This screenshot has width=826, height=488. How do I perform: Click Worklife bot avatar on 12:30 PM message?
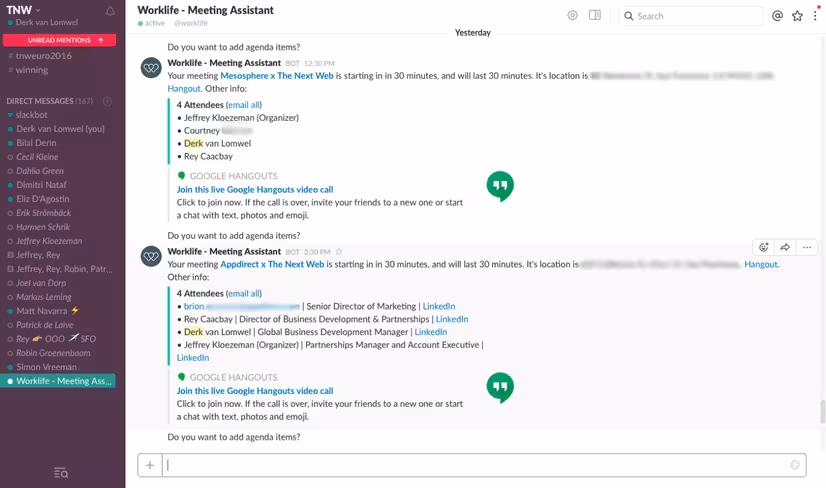151,67
